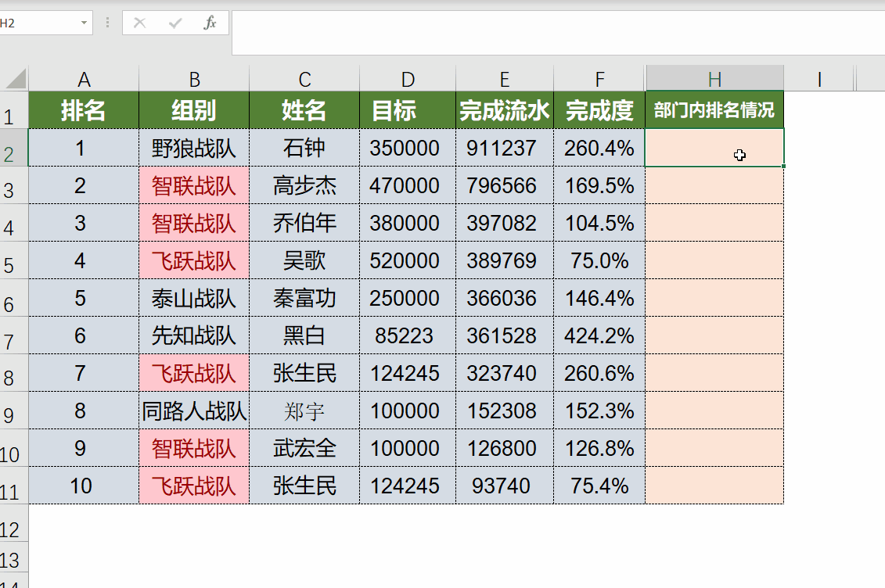This screenshot has height=588, width=885.
Task: Click cell containing 武宏全
Action: coord(304,448)
